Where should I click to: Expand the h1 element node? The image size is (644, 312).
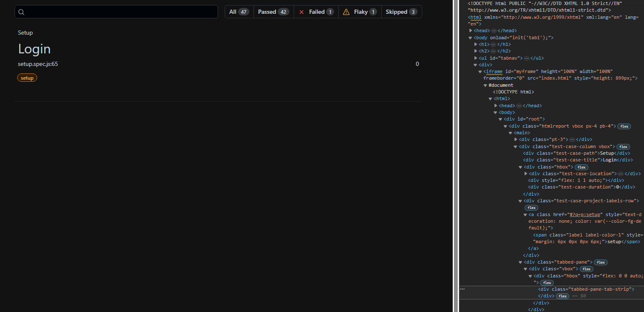pos(476,44)
